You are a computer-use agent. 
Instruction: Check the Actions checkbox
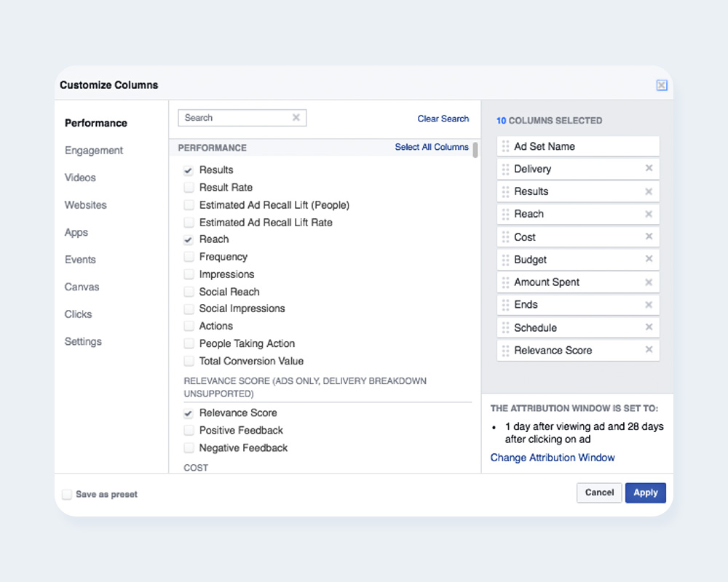click(x=189, y=326)
